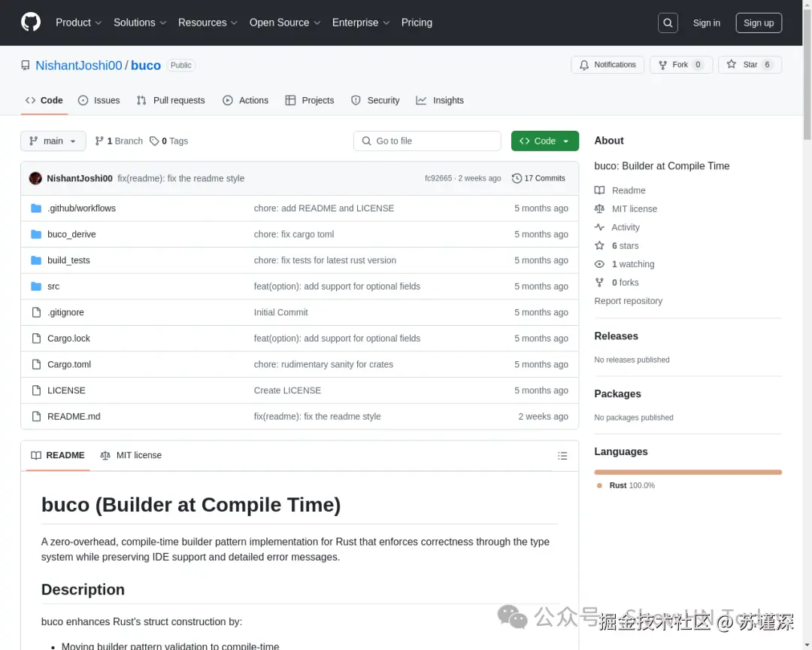Open commit 'chore: rudimentary sanity for crates'
Screen dimensions: 812x650
pos(323,364)
